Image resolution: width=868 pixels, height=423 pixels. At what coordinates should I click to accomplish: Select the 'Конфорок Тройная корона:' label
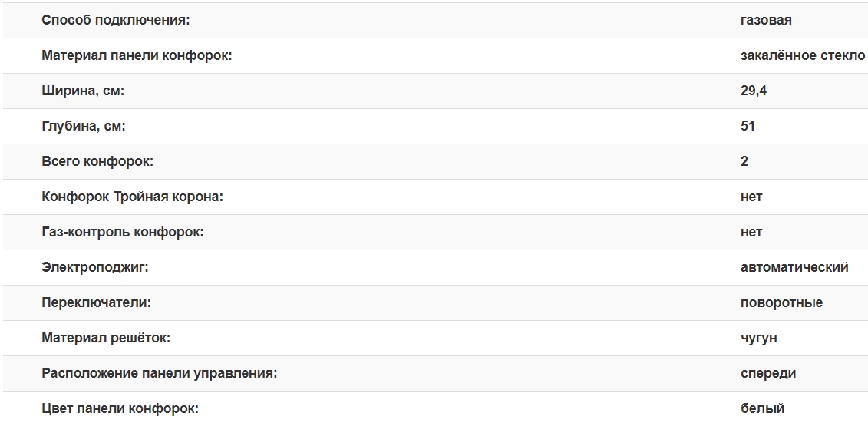[132, 197]
